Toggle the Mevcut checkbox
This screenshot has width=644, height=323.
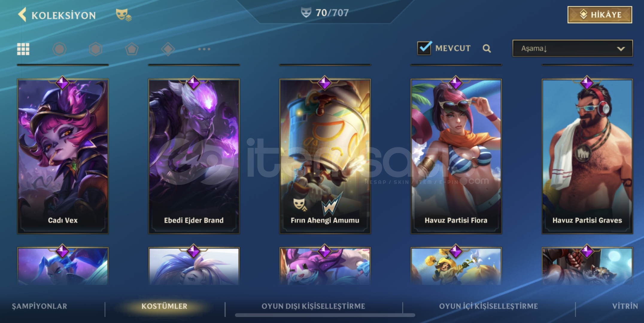click(x=424, y=48)
